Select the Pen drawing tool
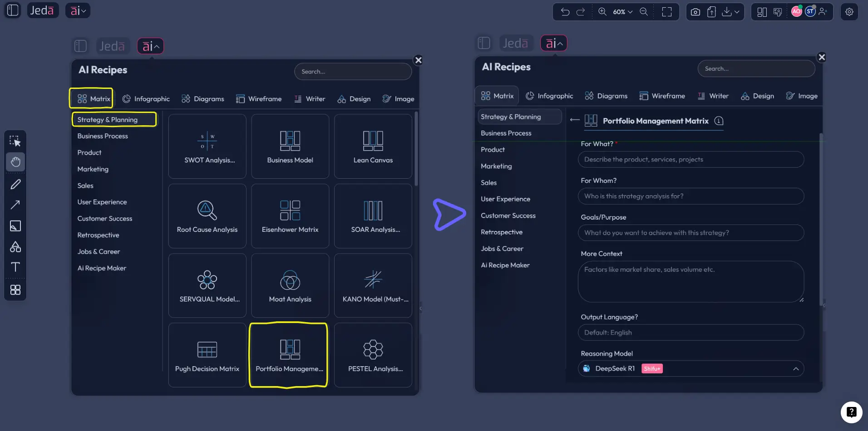The width and height of the screenshot is (868, 431). (x=15, y=184)
